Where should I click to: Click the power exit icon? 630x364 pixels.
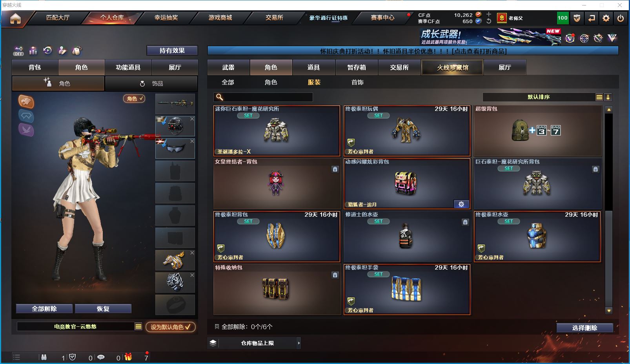tap(621, 18)
